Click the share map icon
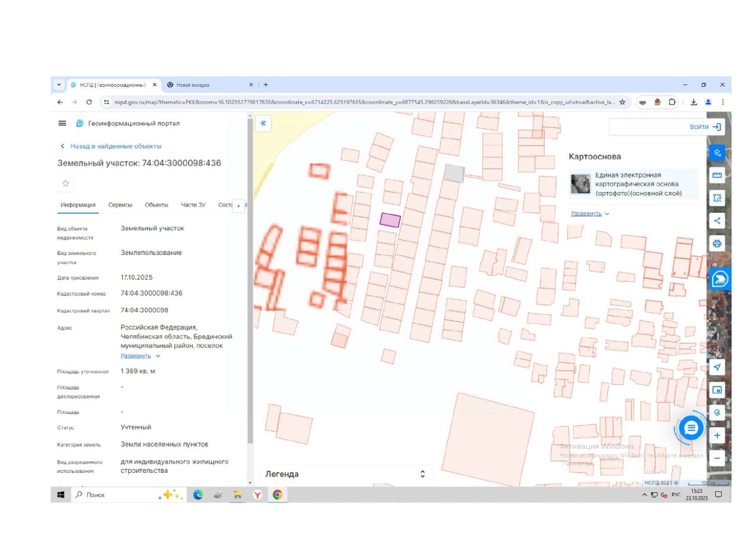The image size is (756, 535). point(717,221)
